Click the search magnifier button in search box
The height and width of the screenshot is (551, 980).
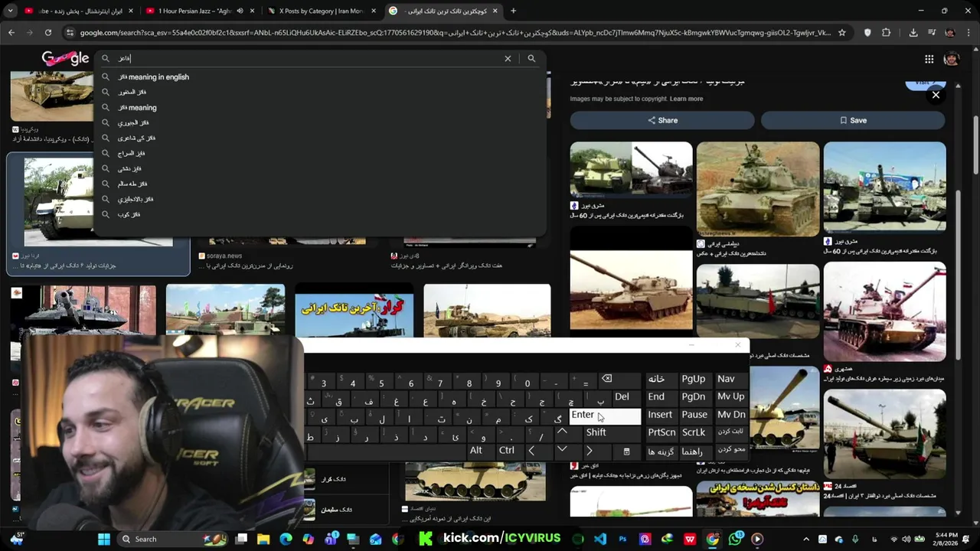pyautogui.click(x=531, y=58)
